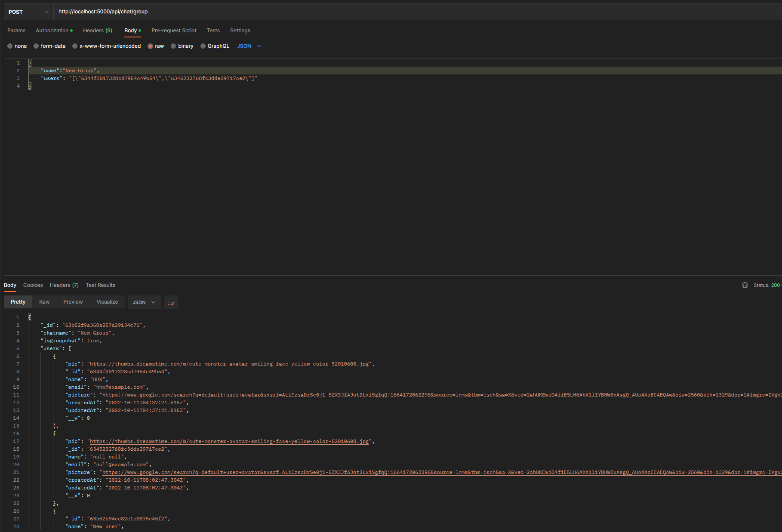Open the POST request method dropdown
Viewport: 782px width, 532px height.
(27, 12)
